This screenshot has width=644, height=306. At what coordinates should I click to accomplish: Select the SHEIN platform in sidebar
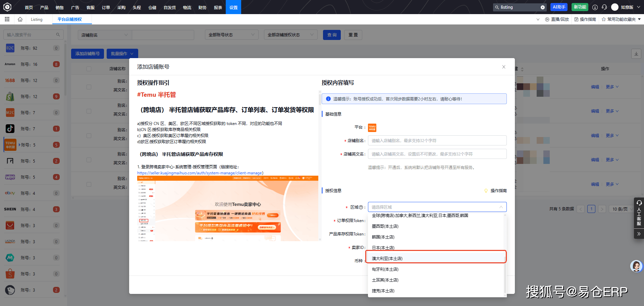point(10,209)
